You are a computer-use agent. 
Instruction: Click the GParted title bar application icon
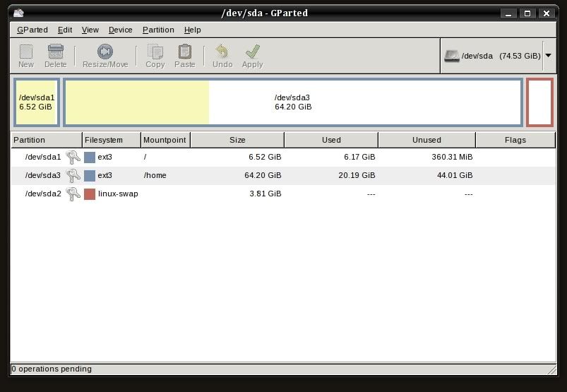(18, 13)
